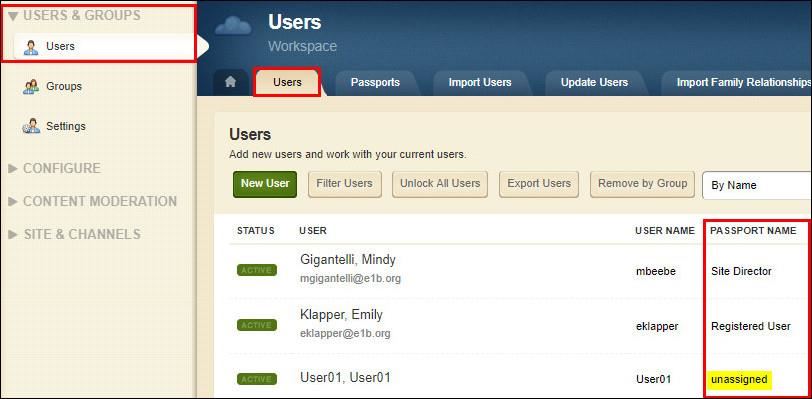
Task: Click the cloud icon beside Users heading
Action: pyautogui.click(x=233, y=26)
